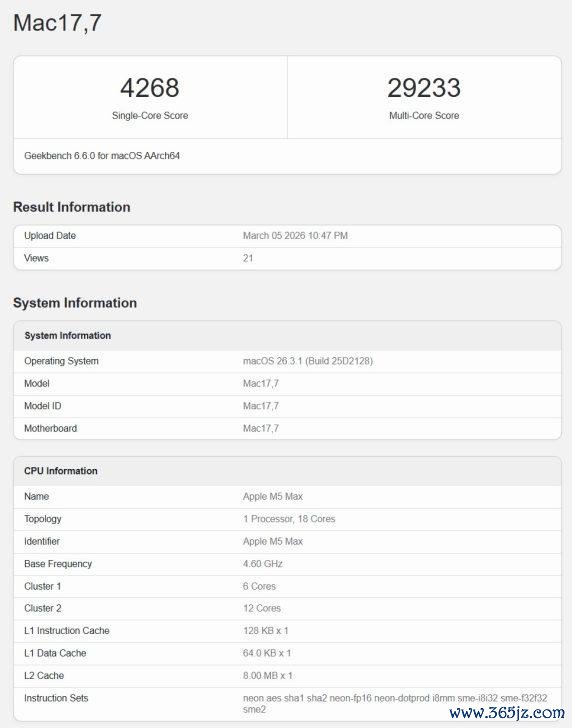Viewport: 572px width, 728px height.
Task: Click the Upload Date label
Action: pos(50,235)
